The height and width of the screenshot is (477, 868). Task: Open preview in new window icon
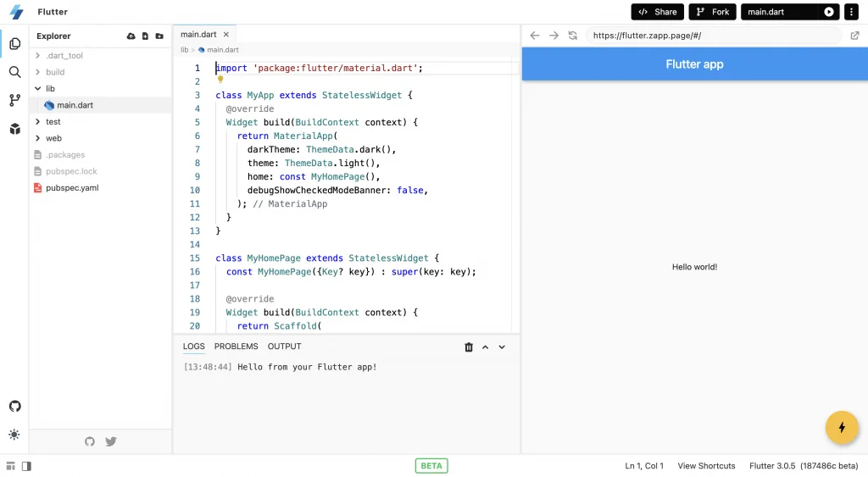(854, 36)
